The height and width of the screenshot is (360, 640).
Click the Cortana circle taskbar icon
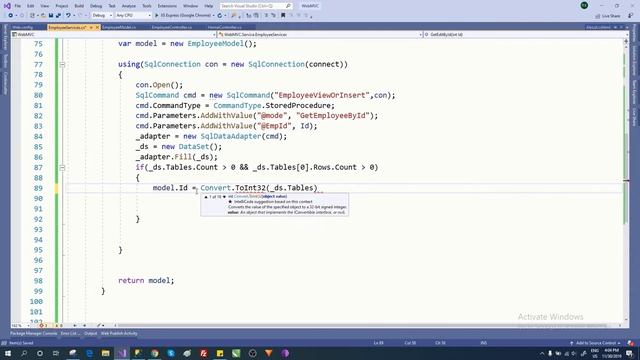pyautogui.click(x=40, y=353)
